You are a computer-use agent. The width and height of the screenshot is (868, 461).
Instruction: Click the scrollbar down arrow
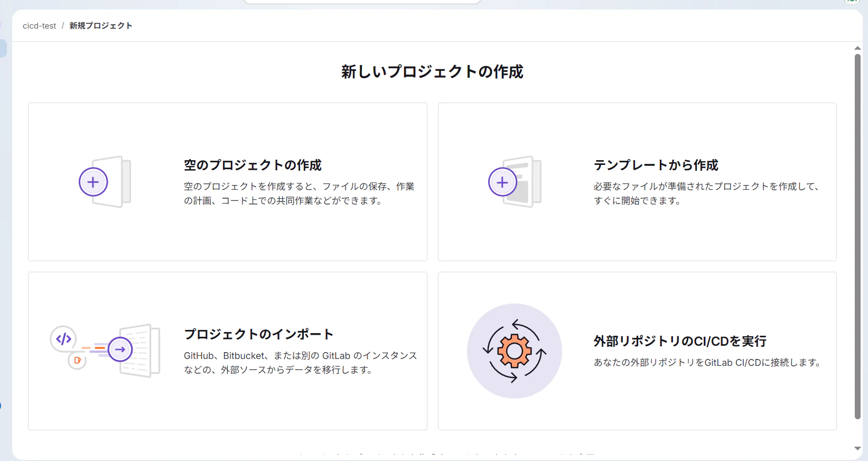pyautogui.click(x=857, y=448)
